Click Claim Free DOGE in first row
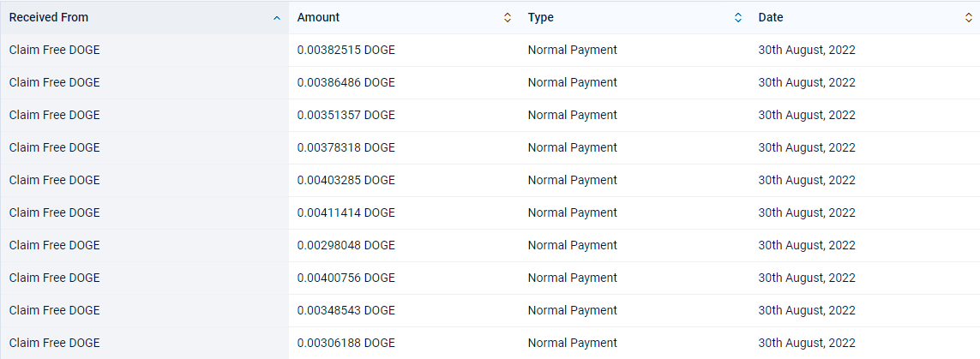The width and height of the screenshot is (980, 359). pos(54,50)
